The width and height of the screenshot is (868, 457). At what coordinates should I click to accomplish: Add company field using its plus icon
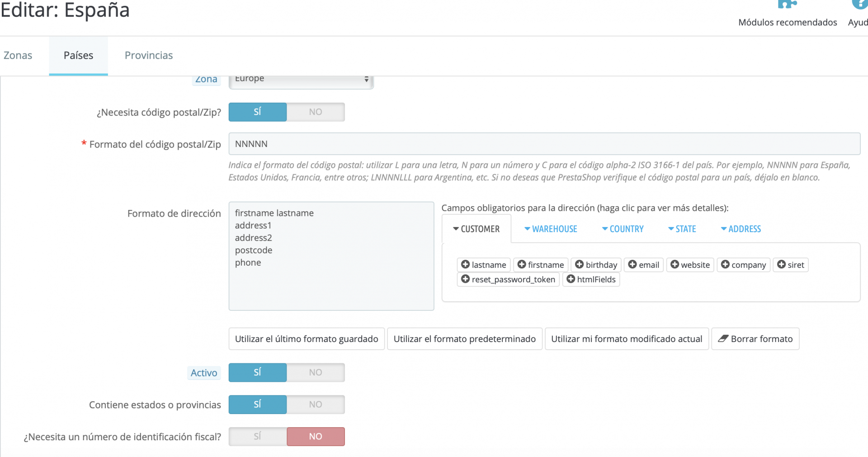725,265
